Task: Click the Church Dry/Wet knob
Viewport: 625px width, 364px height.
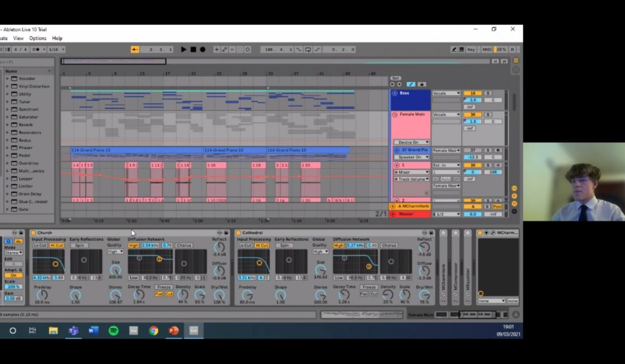Action: click(219, 295)
